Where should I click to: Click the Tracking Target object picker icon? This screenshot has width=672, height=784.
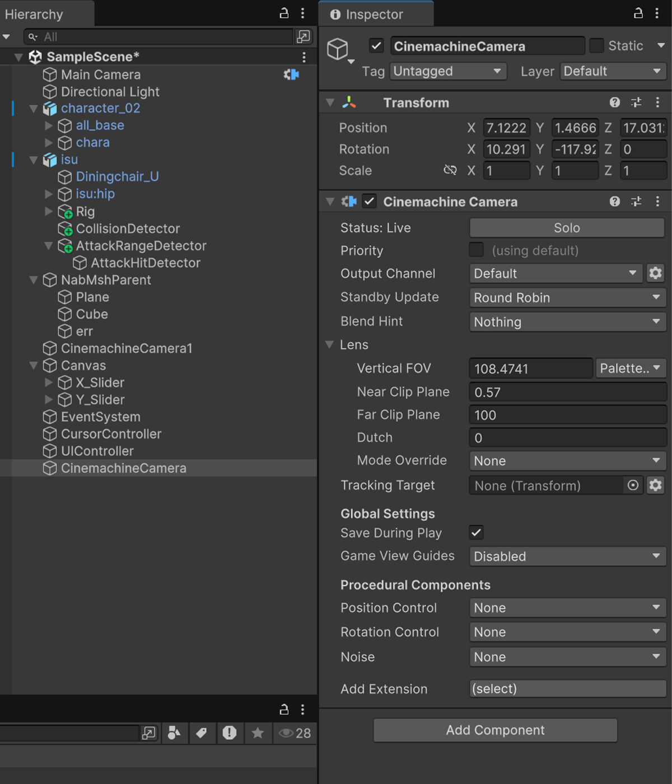(x=633, y=486)
